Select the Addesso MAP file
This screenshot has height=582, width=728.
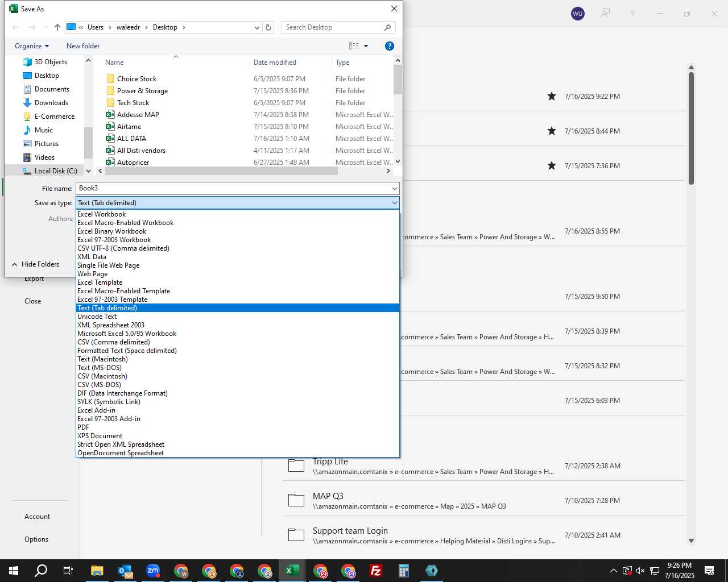tap(138, 115)
